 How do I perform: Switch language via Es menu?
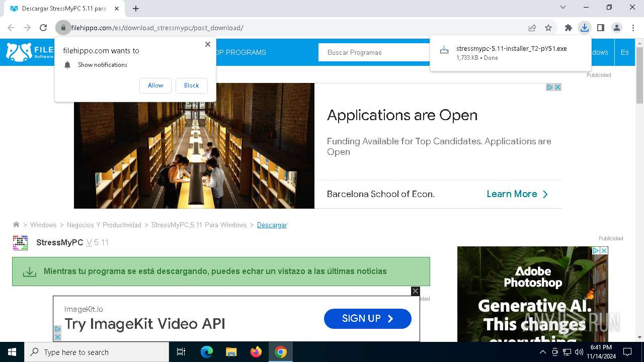point(624,52)
